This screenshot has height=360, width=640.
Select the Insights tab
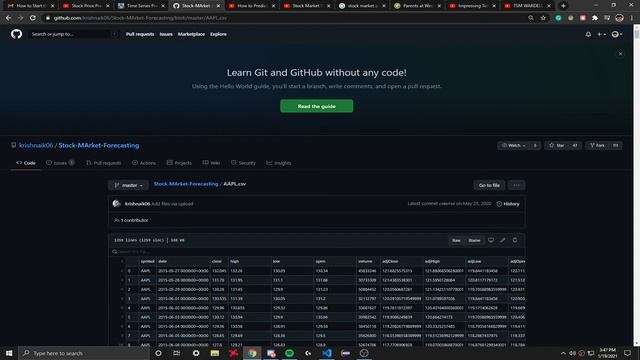tap(279, 163)
